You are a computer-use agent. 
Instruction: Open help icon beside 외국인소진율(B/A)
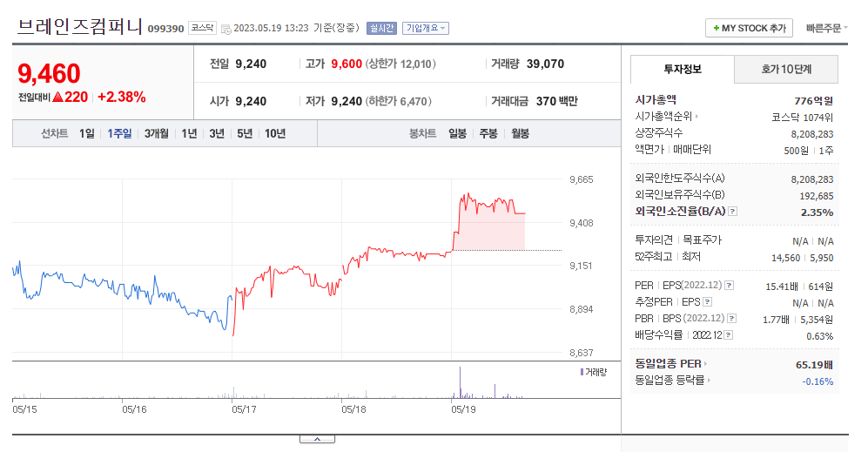732,211
